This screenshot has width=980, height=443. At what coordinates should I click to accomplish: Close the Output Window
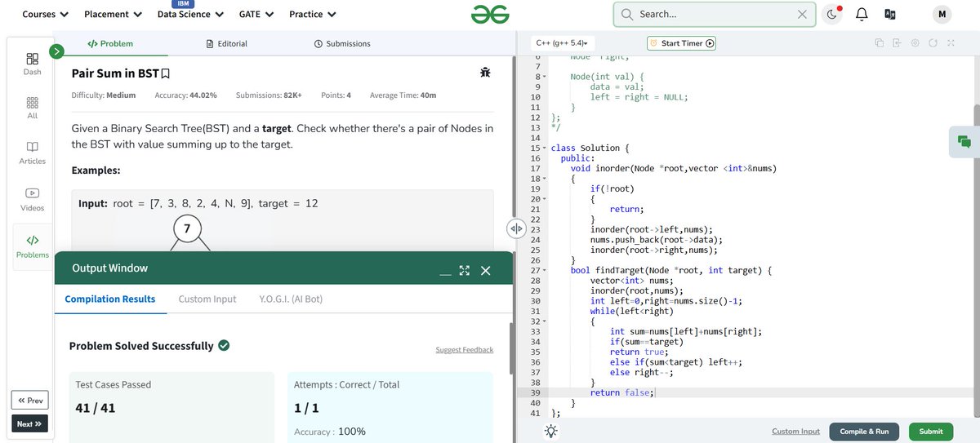coord(486,270)
